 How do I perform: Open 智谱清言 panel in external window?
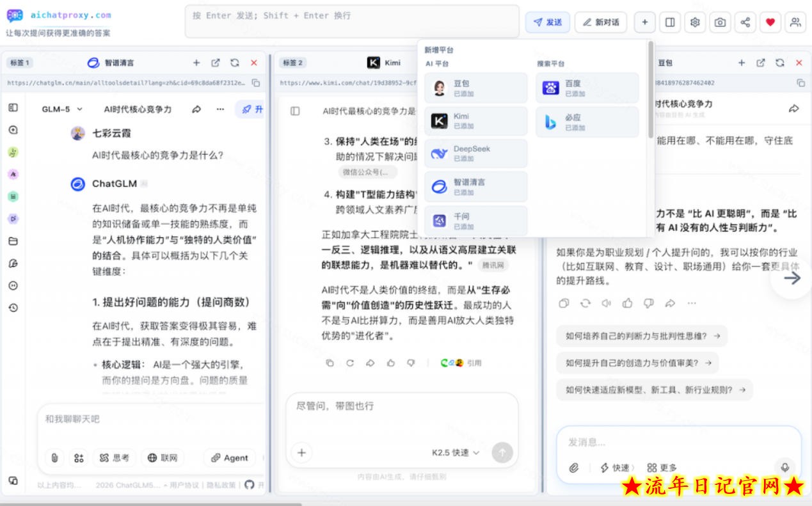coord(216,63)
